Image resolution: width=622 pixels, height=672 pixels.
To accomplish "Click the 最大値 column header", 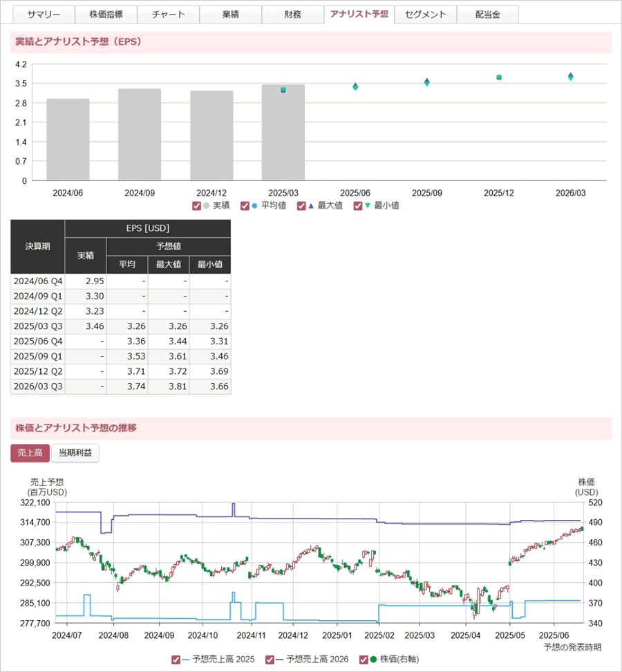I will 169,264.
